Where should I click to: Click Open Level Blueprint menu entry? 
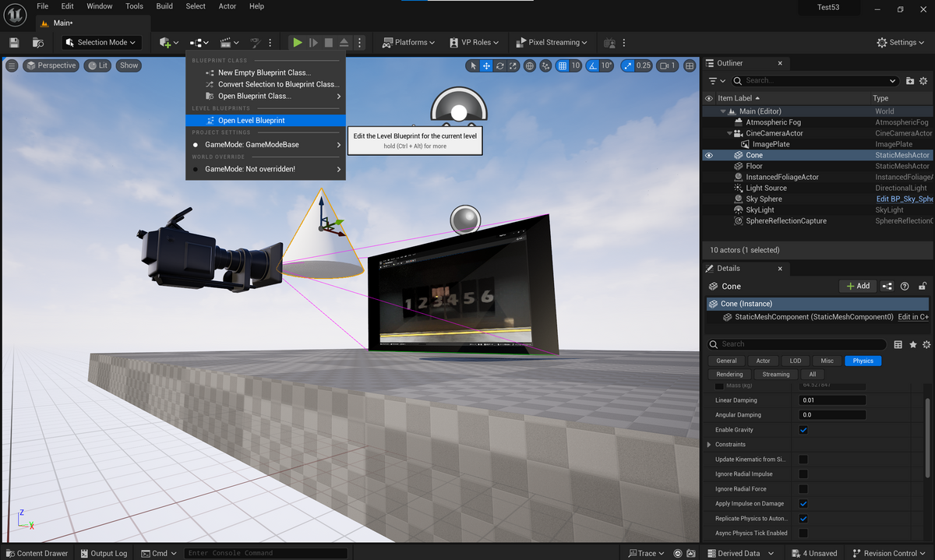tap(265, 121)
